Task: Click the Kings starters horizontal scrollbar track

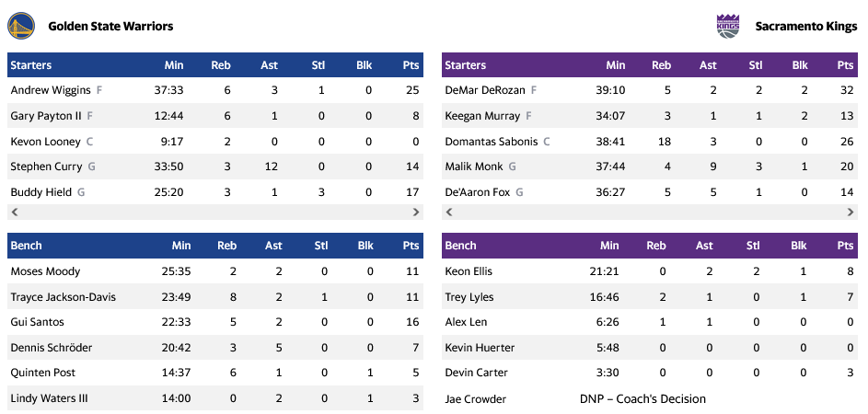Action: pyautogui.click(x=650, y=213)
